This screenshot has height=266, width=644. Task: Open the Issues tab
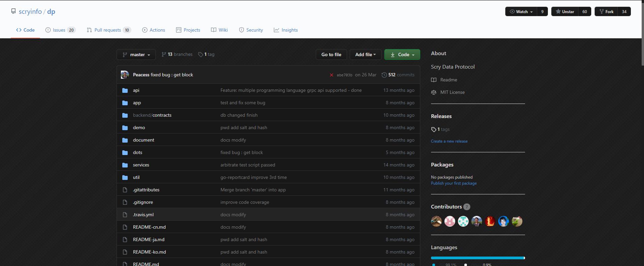[60, 30]
